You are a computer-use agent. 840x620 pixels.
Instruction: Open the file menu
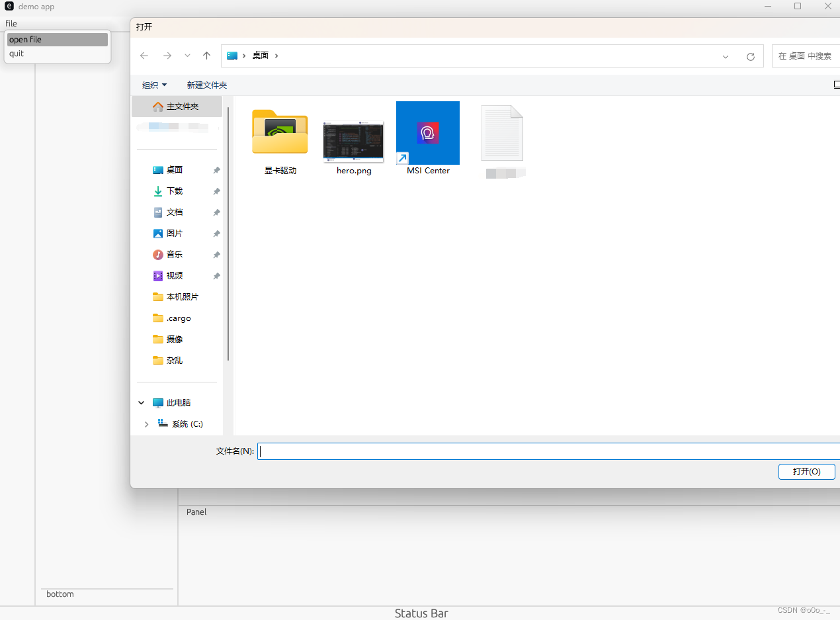pyautogui.click(x=11, y=23)
